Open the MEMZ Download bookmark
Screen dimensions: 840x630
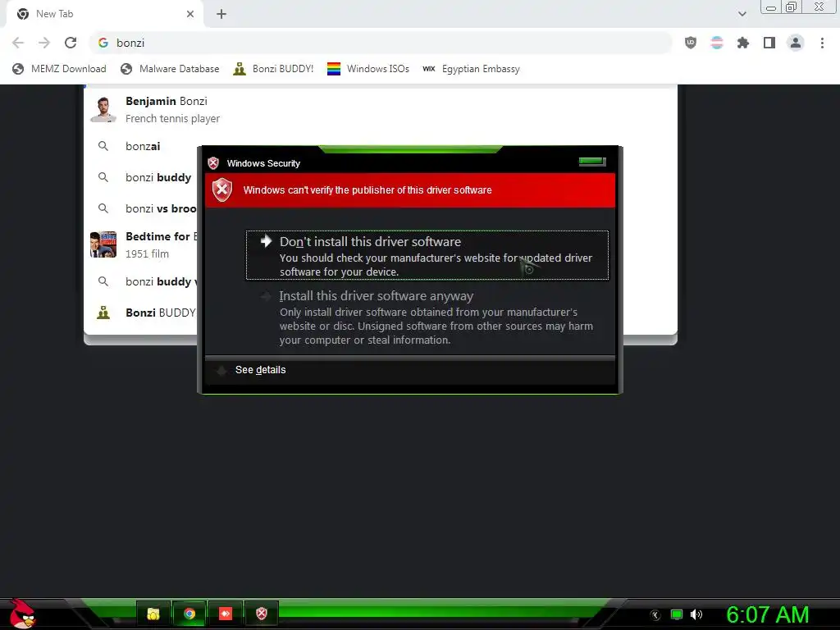pos(59,69)
